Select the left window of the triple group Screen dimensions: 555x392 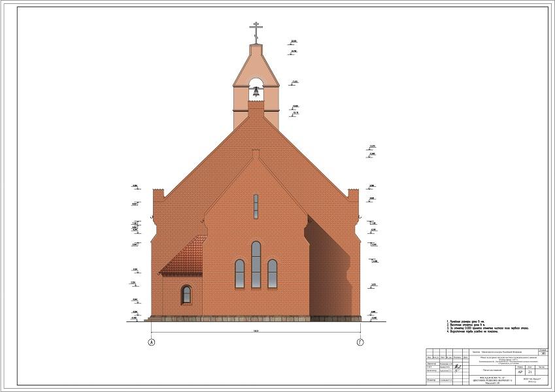point(239,273)
